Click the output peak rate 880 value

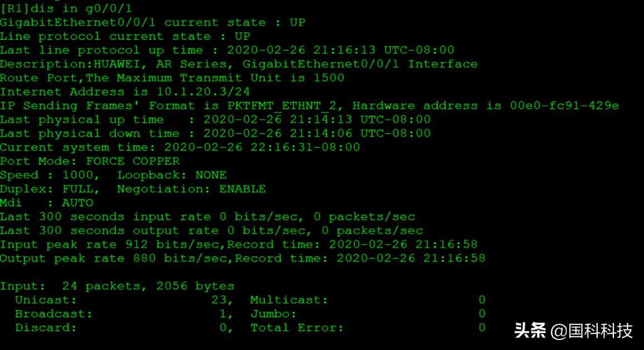[144, 259]
